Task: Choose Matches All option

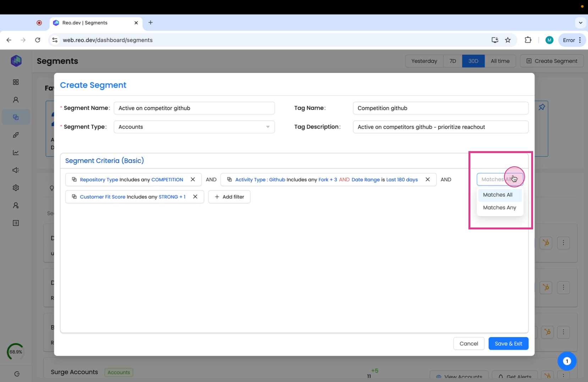Action: 498,195
